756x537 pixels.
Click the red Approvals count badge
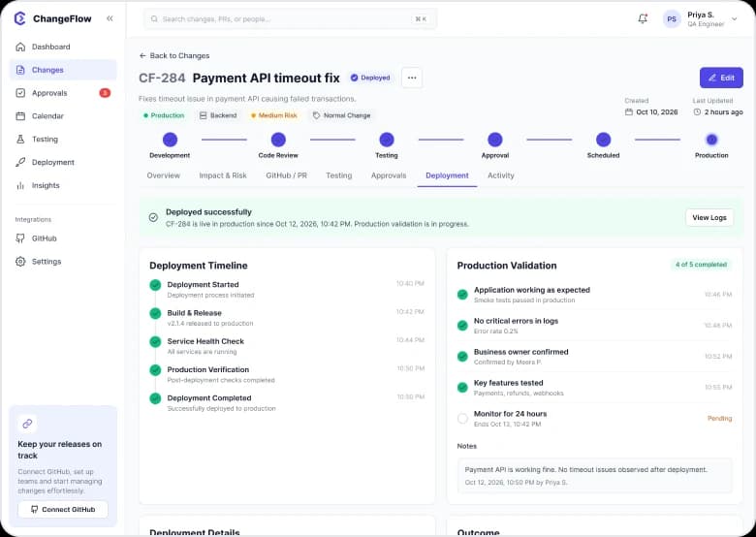(x=105, y=93)
